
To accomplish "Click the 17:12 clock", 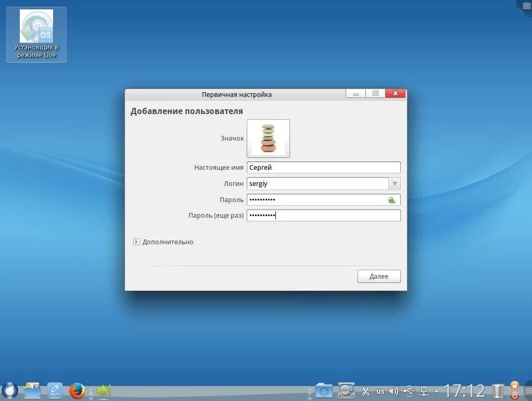I will tap(464, 391).
